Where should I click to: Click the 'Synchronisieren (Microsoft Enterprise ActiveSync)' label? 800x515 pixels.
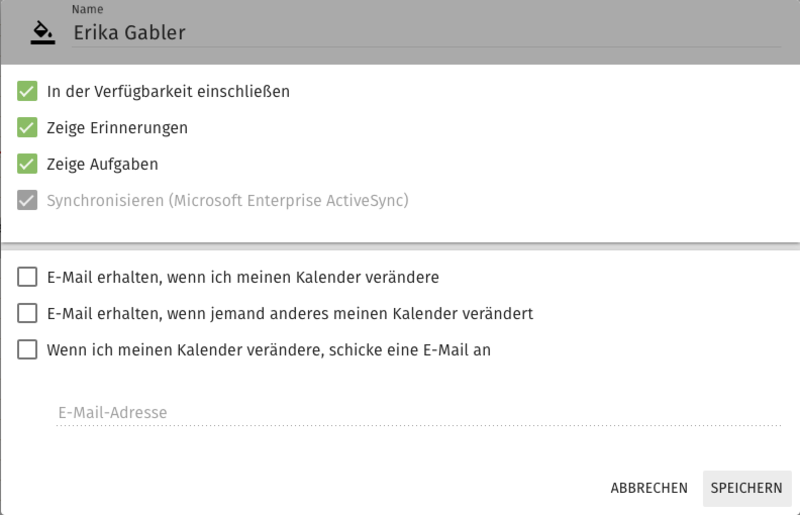[x=228, y=201]
